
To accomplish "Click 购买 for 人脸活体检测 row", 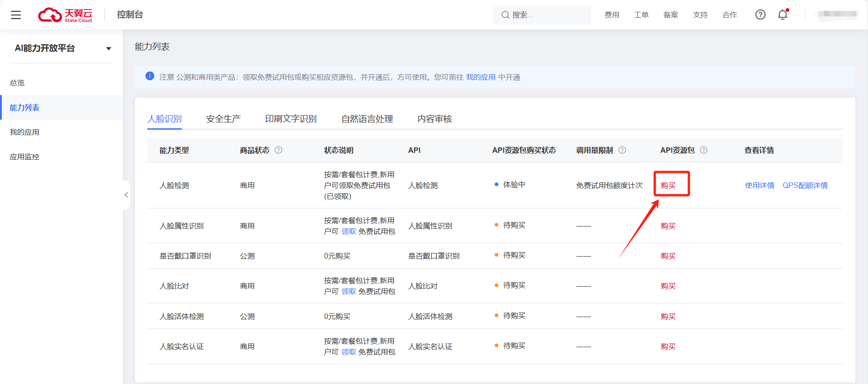I will pyautogui.click(x=668, y=316).
